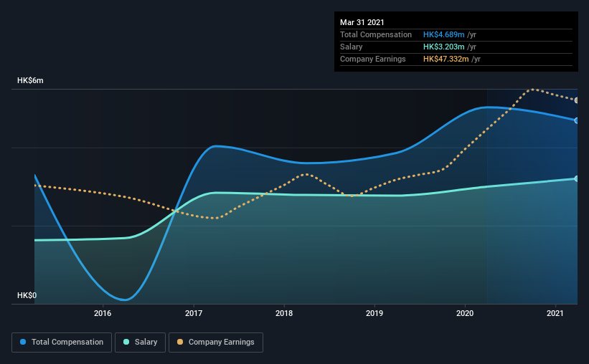Click the HK$47.332m company earnings value
This screenshot has height=364, width=589.
pos(446,59)
